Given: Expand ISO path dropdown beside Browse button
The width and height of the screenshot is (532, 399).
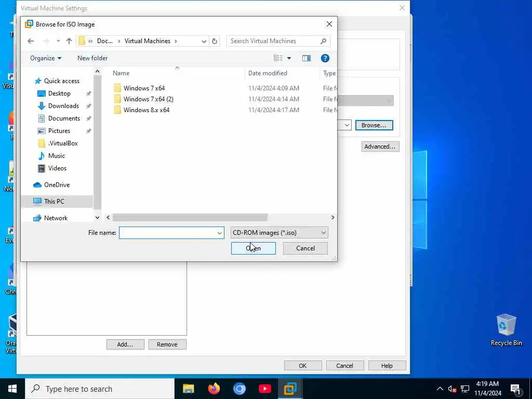Looking at the screenshot, I should click(x=347, y=125).
